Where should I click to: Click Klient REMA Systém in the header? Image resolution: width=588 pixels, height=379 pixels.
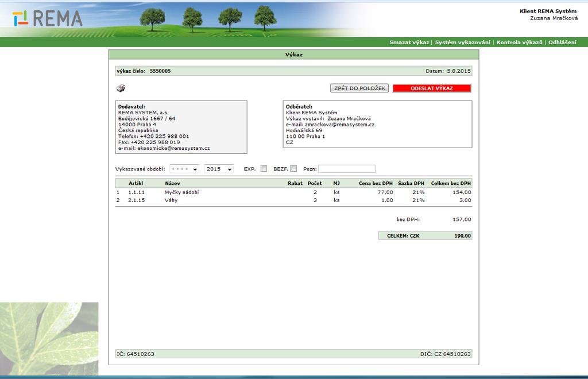click(548, 11)
